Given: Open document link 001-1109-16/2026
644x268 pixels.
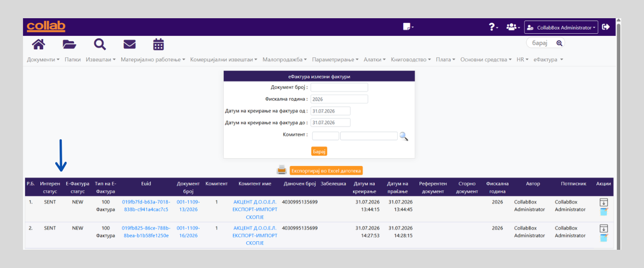Looking at the screenshot, I should point(188,232).
